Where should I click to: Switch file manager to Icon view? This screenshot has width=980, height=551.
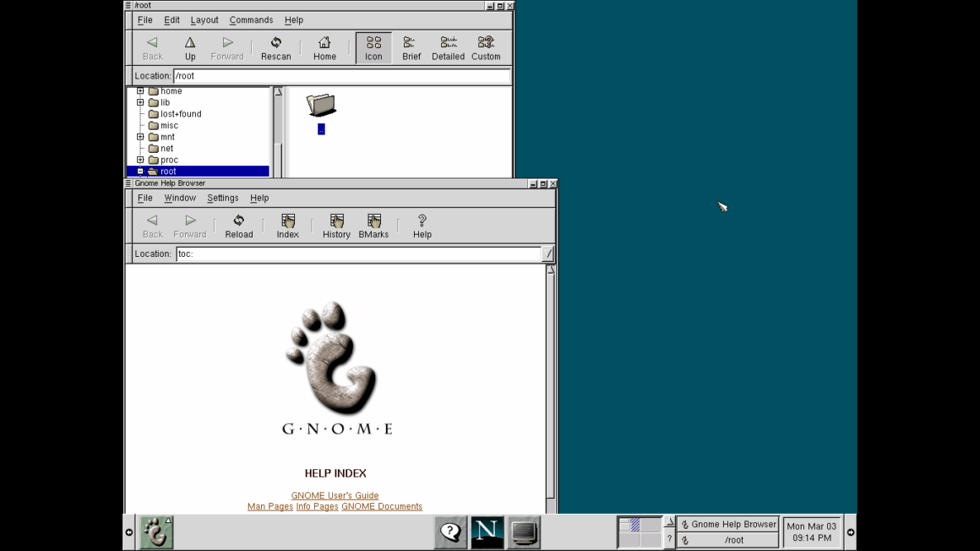coord(373,48)
